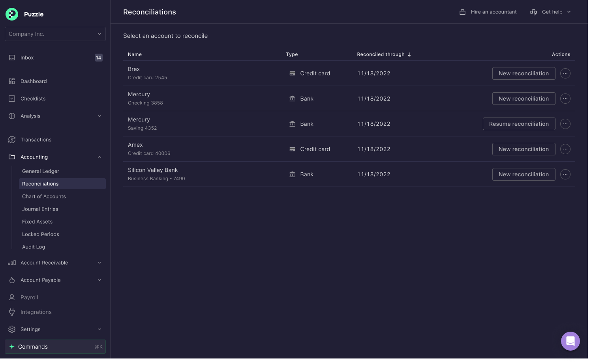Open more actions for Amex row
The width and height of the screenshot is (593, 364).
(x=565, y=149)
